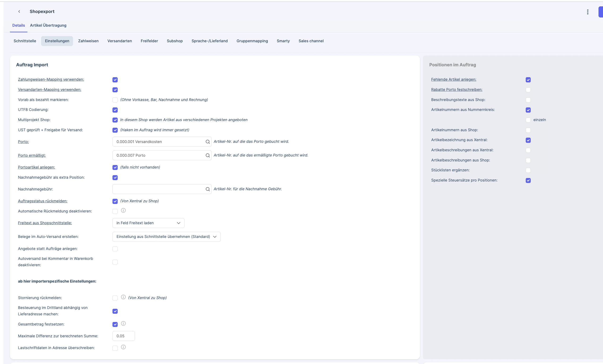Click the search icon in Nachnahmegebühr field
The width and height of the screenshot is (603, 364).
207,189
